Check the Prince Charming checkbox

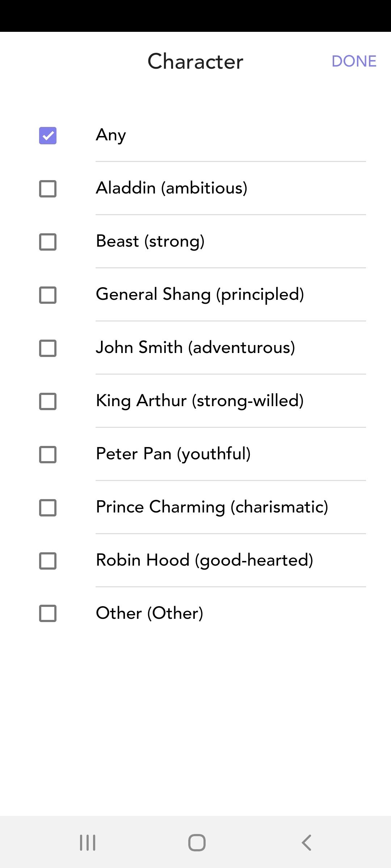point(48,508)
